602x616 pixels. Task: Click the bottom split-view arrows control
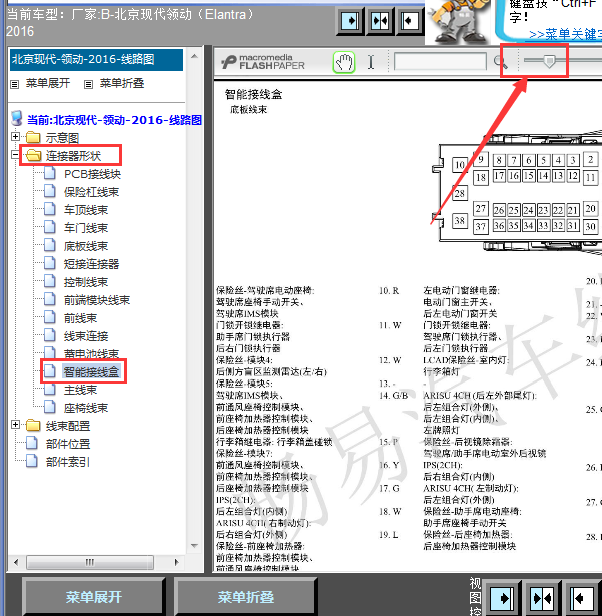542,599
